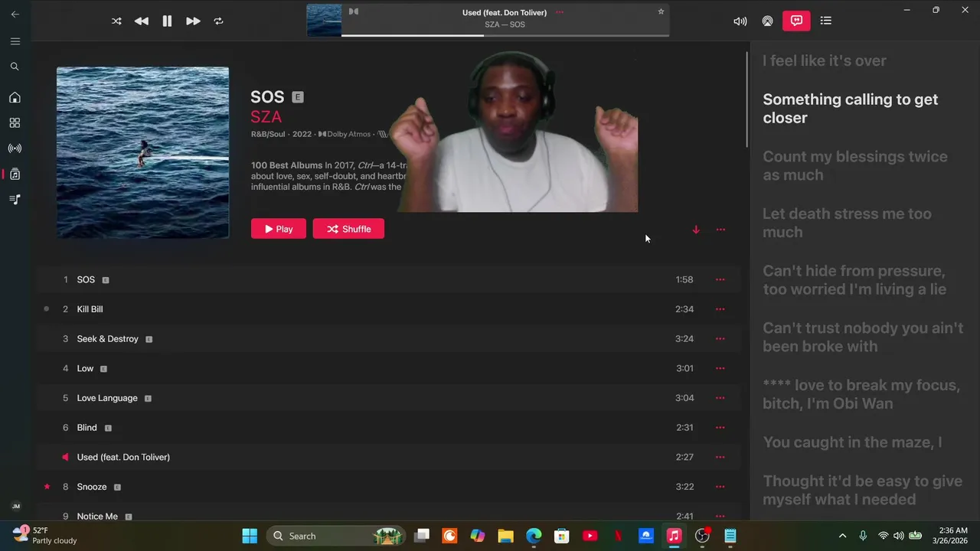The image size is (980, 551).
Task: Toggle shuffle in playback controls
Action: pos(116,21)
